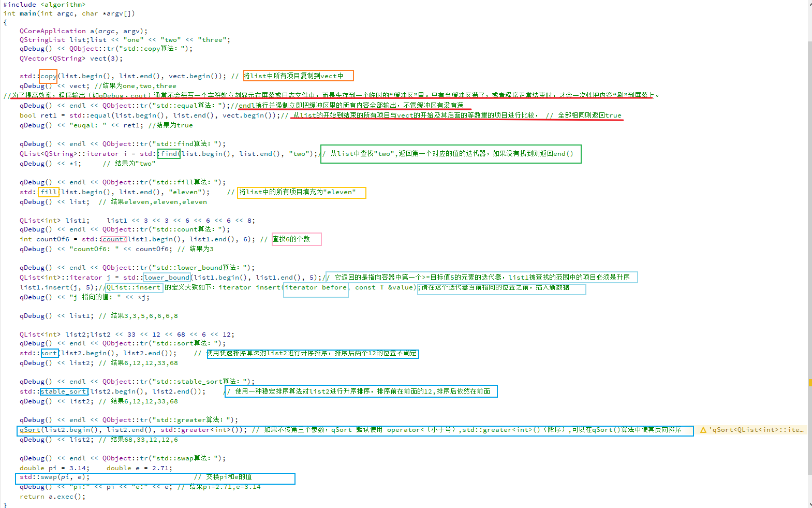This screenshot has width=812, height=508.
Task: Click the 'double pi = 3.14;' declaration
Action: [55, 468]
